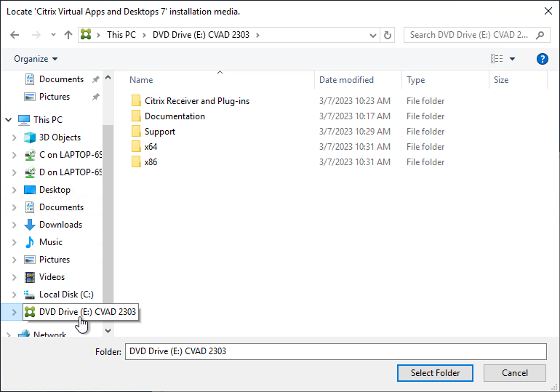Expand the 3D Objects node

click(x=15, y=137)
